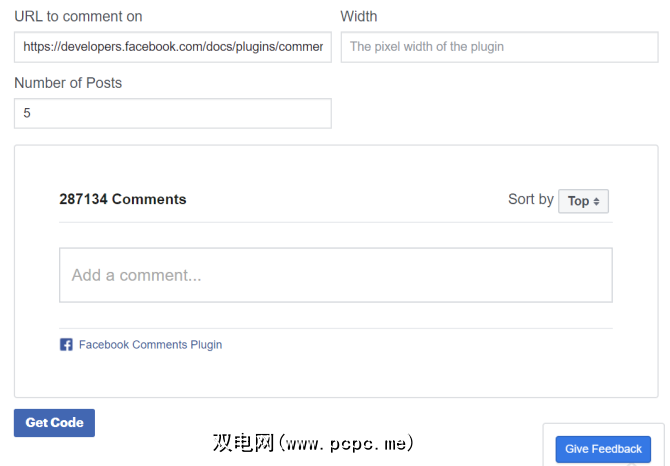Viewport: 670px width, 466px height.
Task: Click the Chinese watermark characters before www.pcpc.me
Action: (x=242, y=442)
